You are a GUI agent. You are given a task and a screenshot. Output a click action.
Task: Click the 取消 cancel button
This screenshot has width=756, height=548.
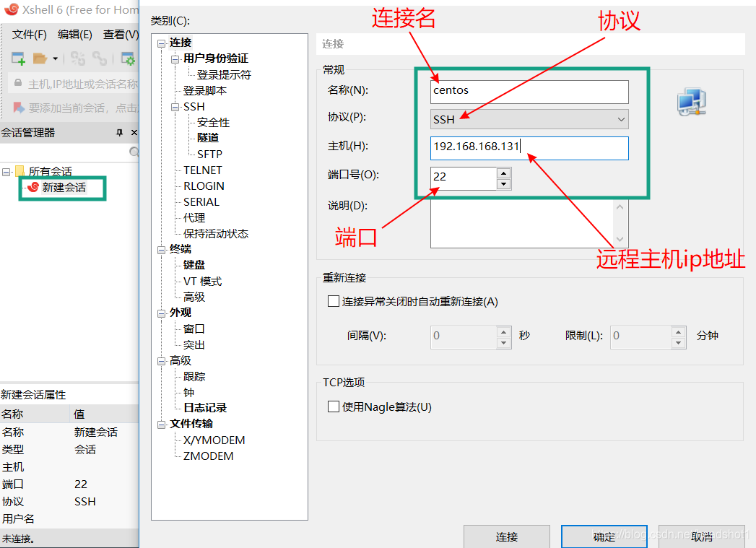click(x=702, y=536)
